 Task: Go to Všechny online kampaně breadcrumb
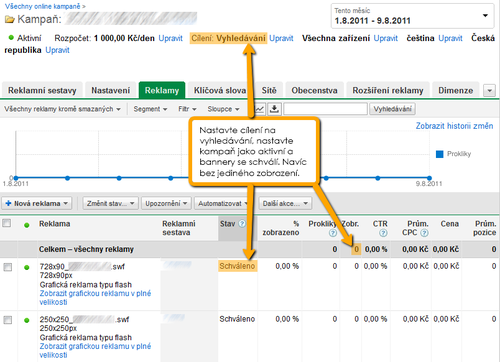pyautogui.click(x=42, y=6)
